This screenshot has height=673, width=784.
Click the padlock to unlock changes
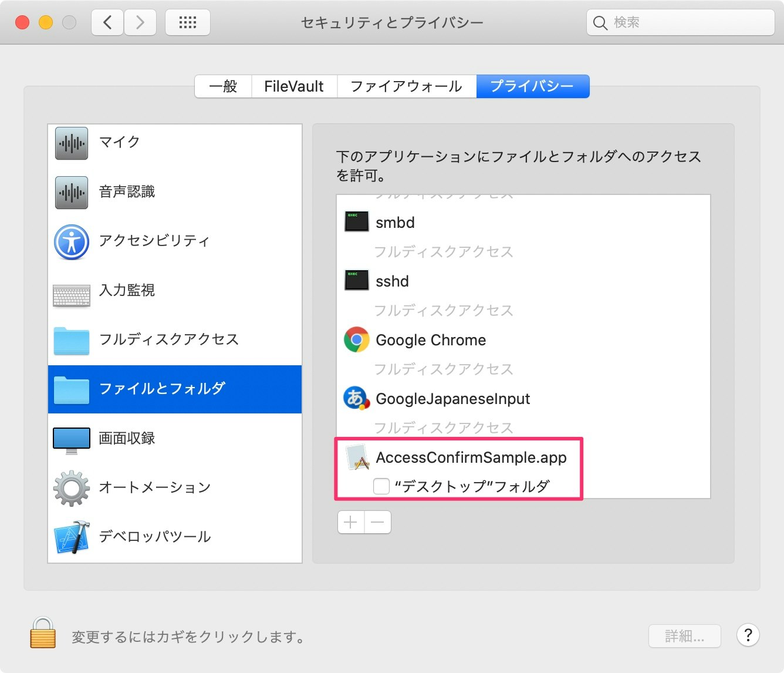coord(43,632)
